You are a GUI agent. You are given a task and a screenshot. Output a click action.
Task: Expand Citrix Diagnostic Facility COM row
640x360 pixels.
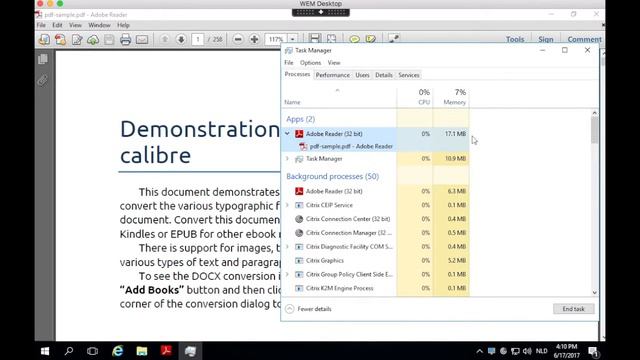[287, 247]
